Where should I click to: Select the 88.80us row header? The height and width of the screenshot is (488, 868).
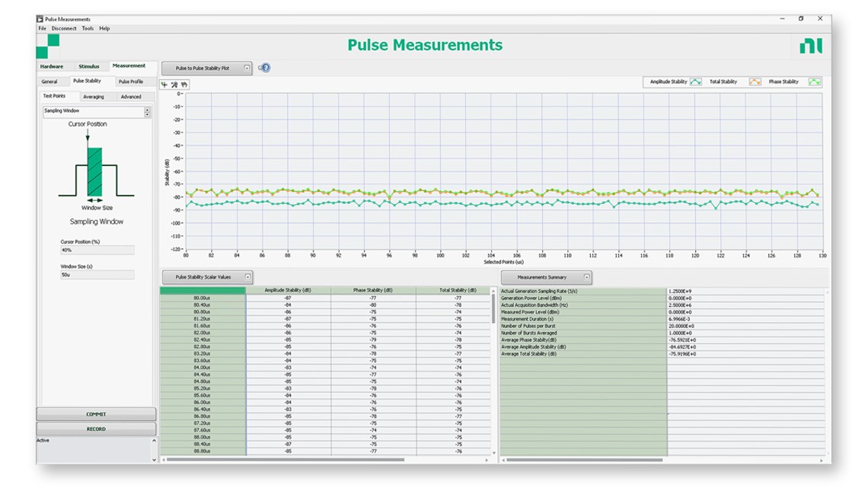click(203, 451)
